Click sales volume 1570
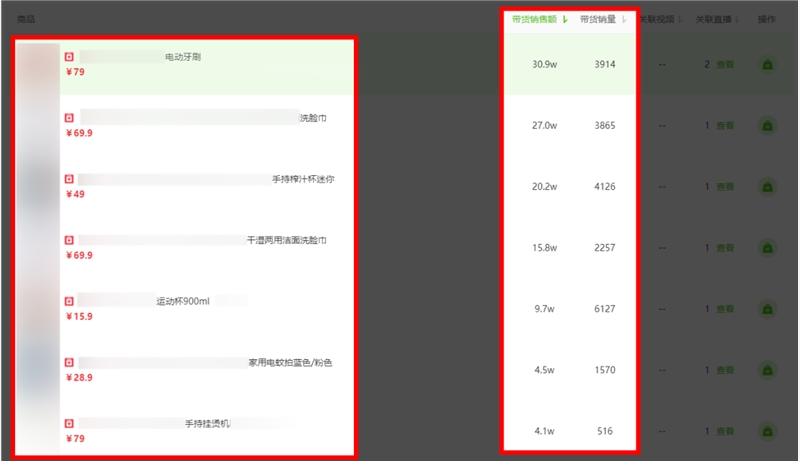Screen dimensions: 800x461 click(605, 371)
